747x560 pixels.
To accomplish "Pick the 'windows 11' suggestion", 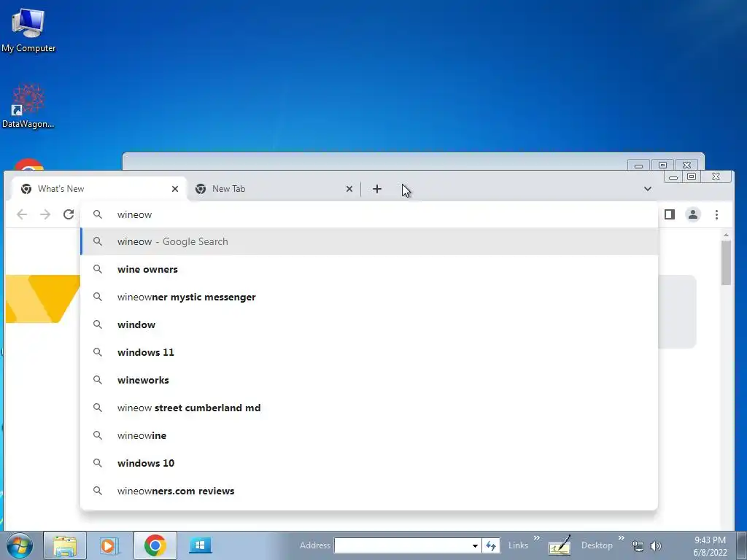I will [369, 352].
